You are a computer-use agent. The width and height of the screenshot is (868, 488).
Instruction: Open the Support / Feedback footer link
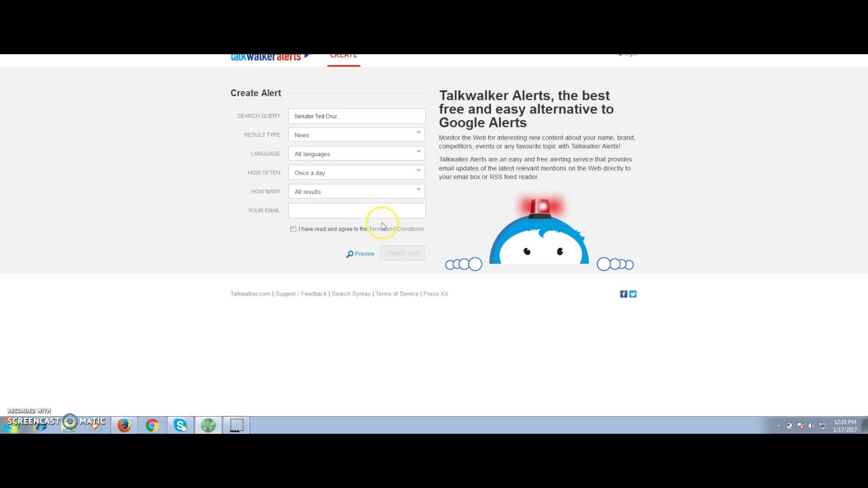click(x=301, y=294)
